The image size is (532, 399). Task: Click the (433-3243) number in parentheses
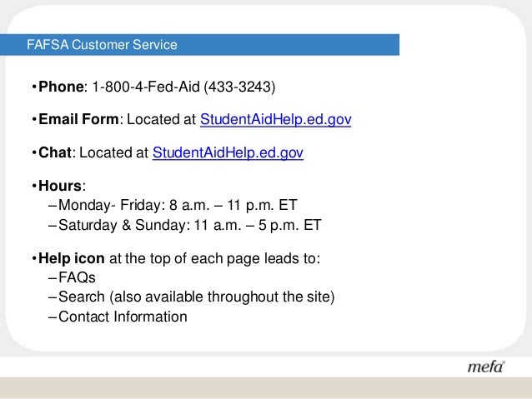click(239, 87)
